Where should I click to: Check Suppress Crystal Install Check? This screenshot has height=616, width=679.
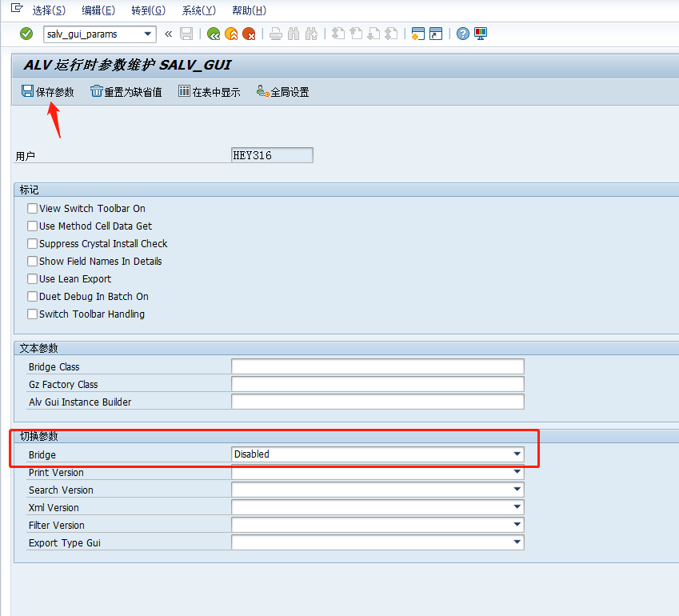click(x=32, y=243)
